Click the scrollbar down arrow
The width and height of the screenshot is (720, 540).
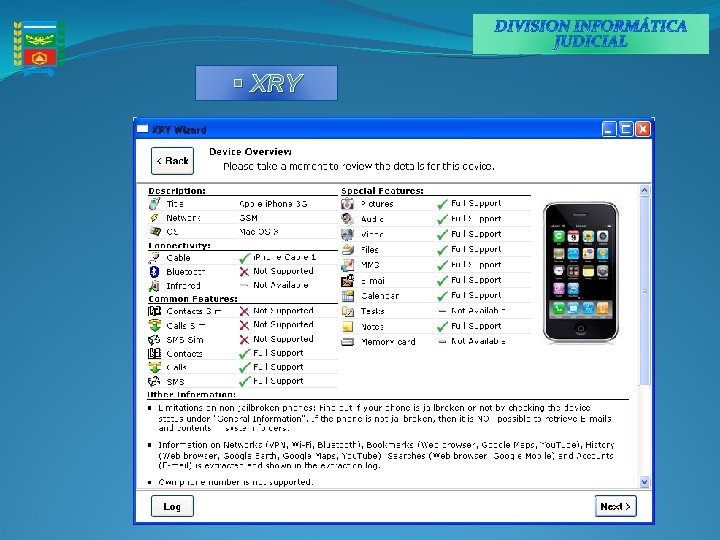click(644, 482)
